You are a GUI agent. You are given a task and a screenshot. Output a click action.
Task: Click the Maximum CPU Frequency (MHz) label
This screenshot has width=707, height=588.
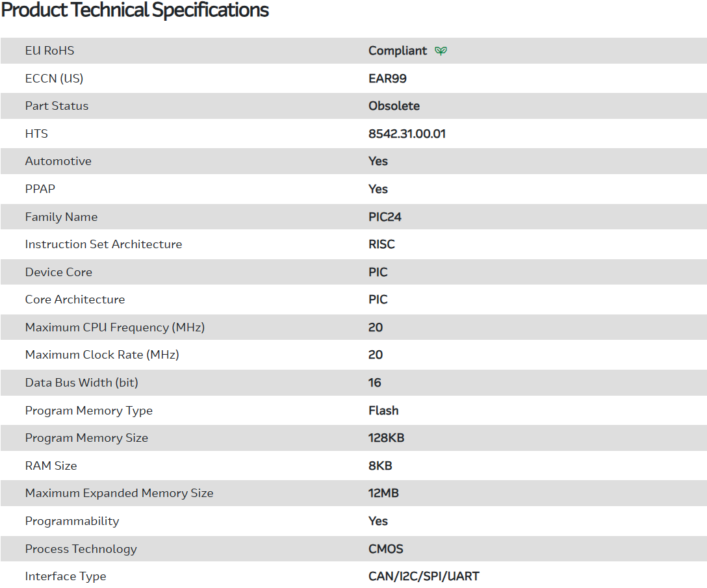pos(114,327)
